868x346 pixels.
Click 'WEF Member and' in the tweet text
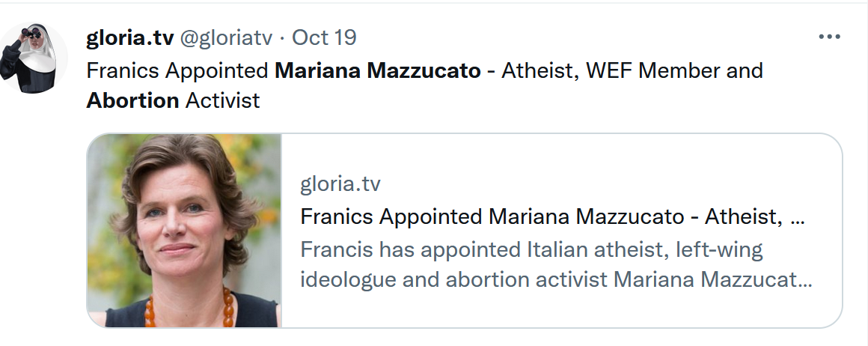pos(673,71)
